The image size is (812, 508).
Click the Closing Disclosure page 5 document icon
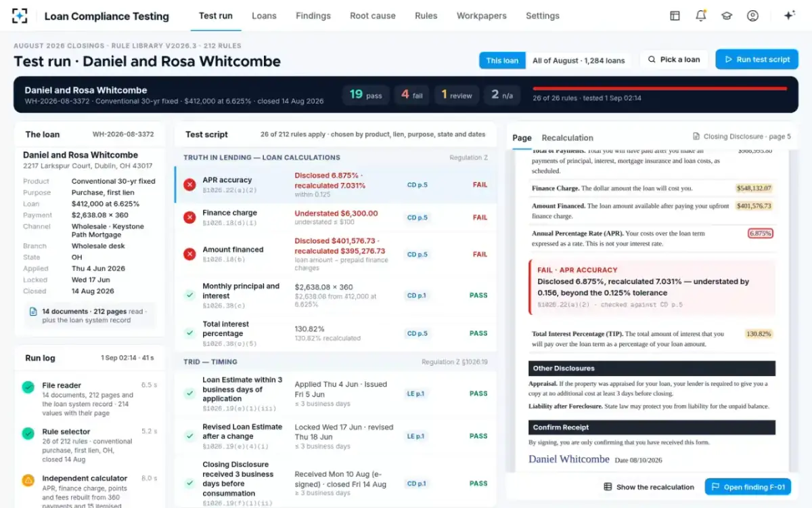tap(696, 136)
